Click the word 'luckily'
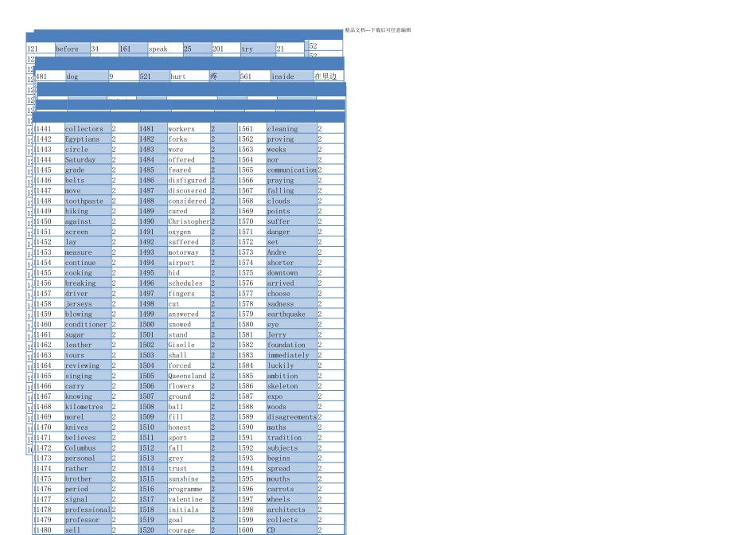The width and height of the screenshot is (756, 535). [281, 365]
